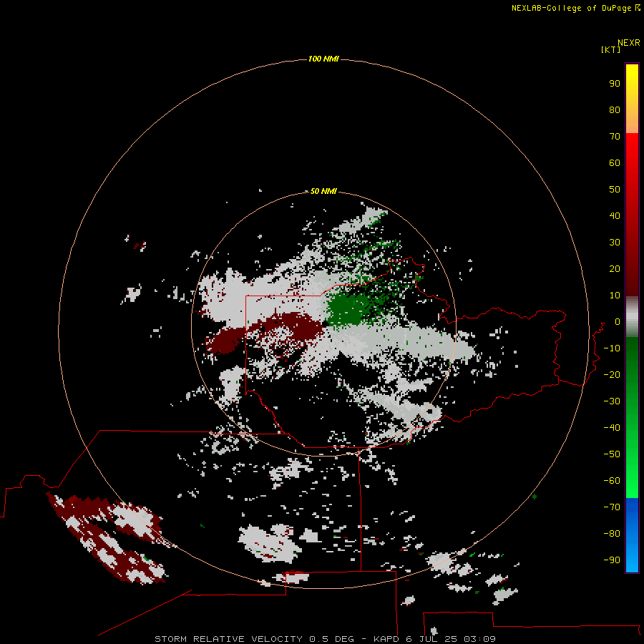Click the [KT] units label
The height and width of the screenshot is (644, 644).
coord(610,49)
